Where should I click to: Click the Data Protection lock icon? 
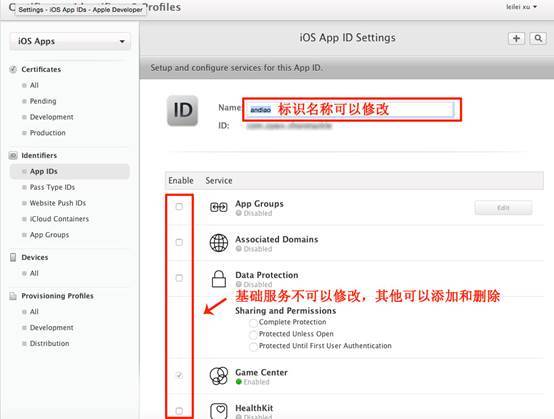(219, 278)
